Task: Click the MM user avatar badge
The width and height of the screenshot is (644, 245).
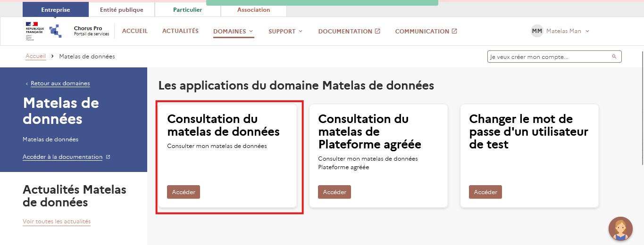Action: [537, 31]
